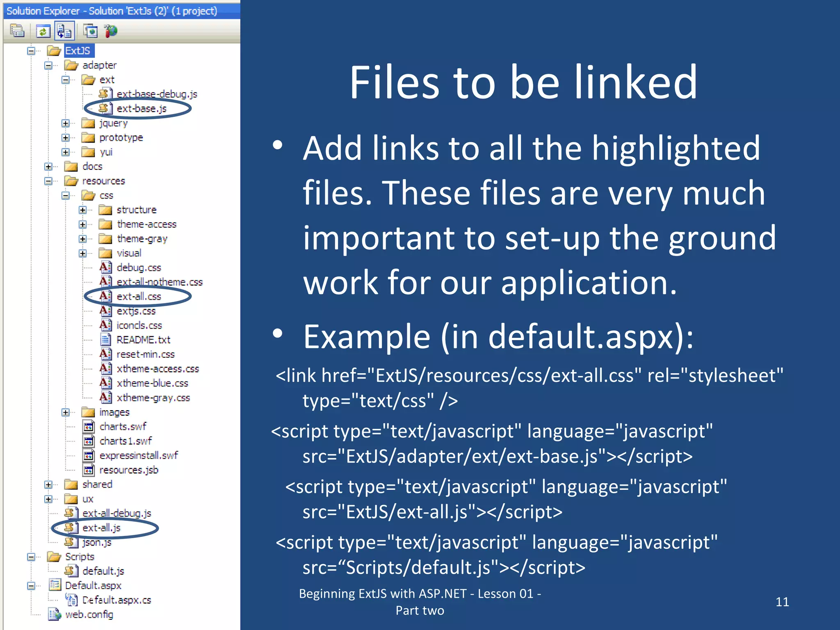Image resolution: width=840 pixels, height=630 pixels.
Task: Click the images folder icon
Action: coord(88,412)
